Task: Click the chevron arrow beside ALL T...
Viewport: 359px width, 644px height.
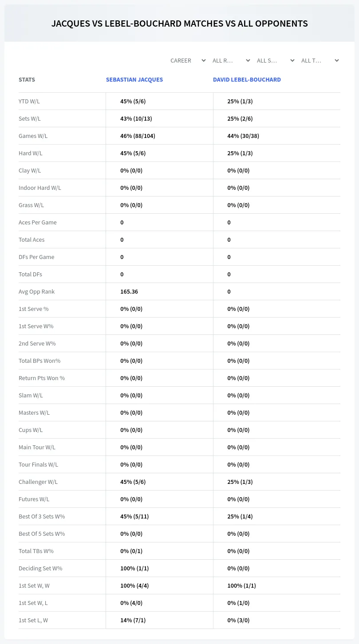Action: pyautogui.click(x=337, y=60)
